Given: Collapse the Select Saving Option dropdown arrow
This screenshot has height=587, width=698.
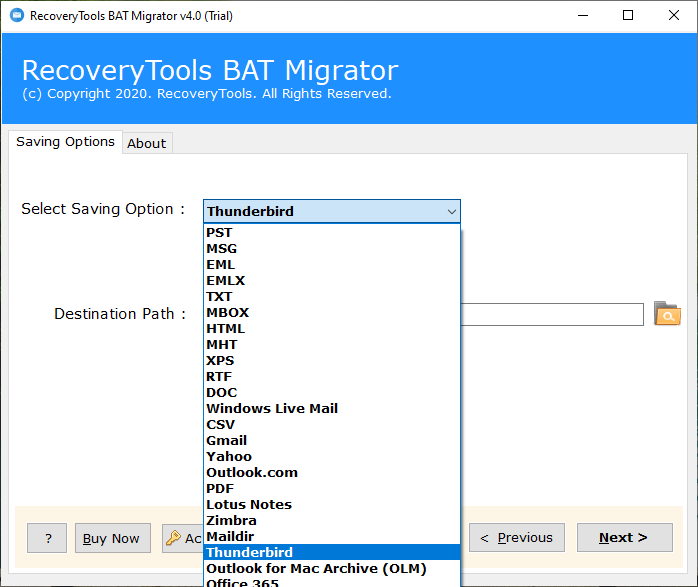Looking at the screenshot, I should 451,211.
